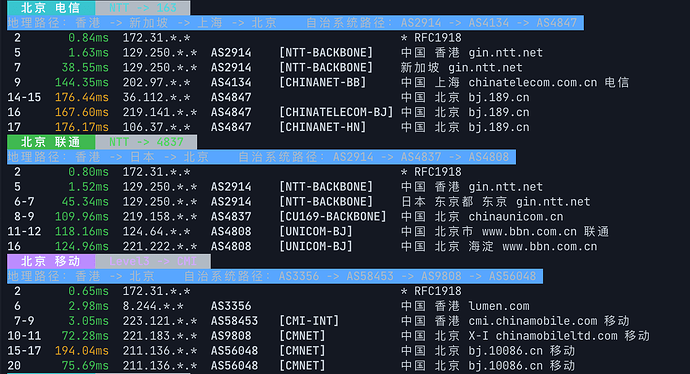Select the 日本 东京都 location text
Image resolution: width=690 pixels, height=374 pixels.
437,202
